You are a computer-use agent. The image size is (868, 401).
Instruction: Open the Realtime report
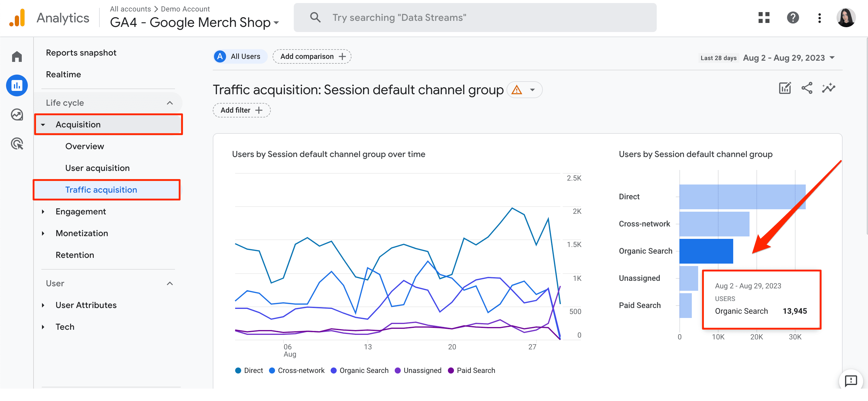point(63,74)
